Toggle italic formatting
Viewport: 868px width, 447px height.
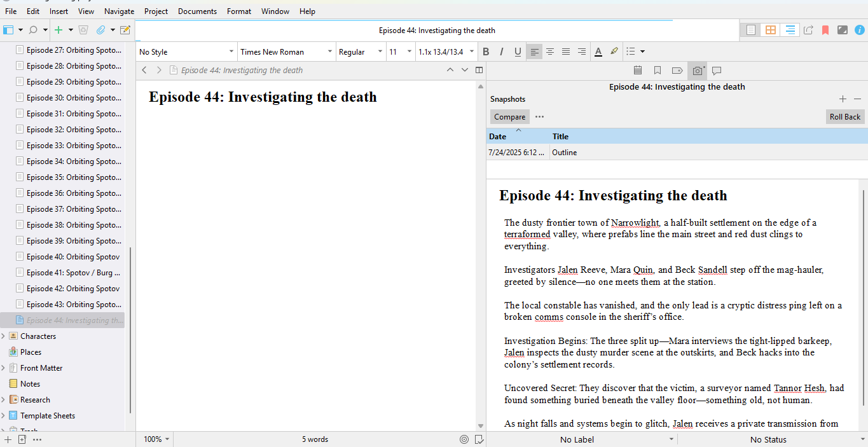tap(502, 52)
